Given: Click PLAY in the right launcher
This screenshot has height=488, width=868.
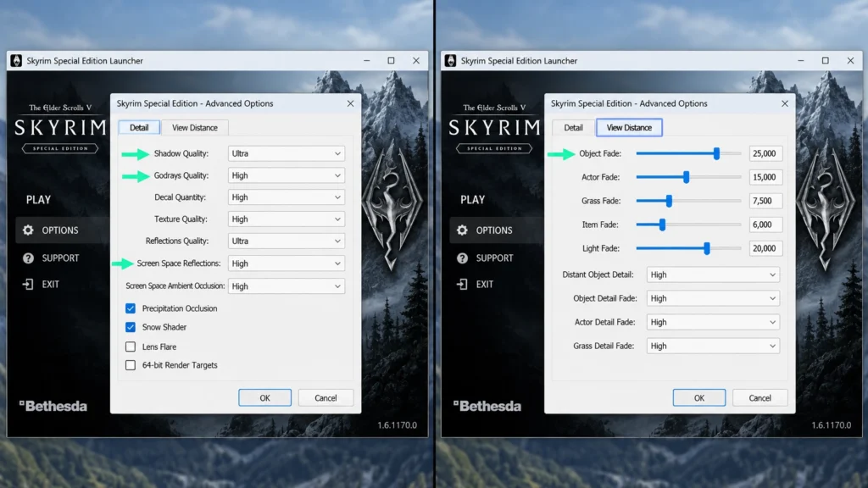Looking at the screenshot, I should click(x=472, y=200).
